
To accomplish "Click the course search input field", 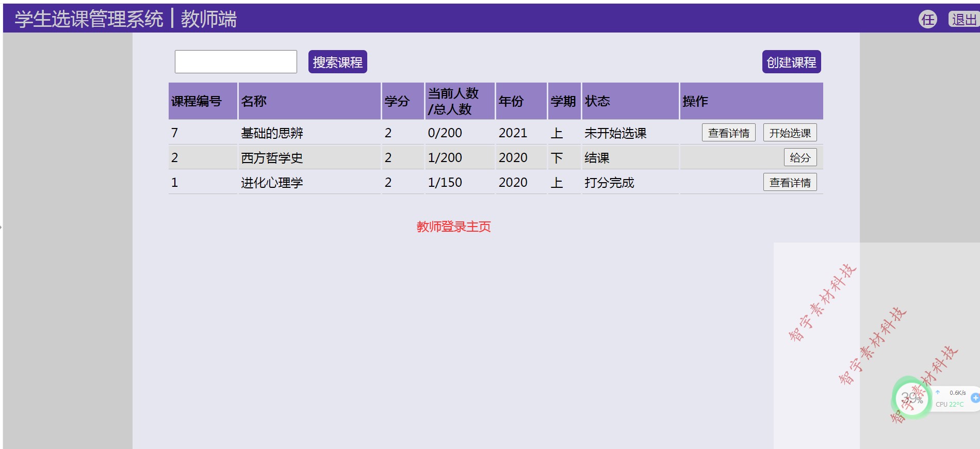I will pyautogui.click(x=236, y=61).
